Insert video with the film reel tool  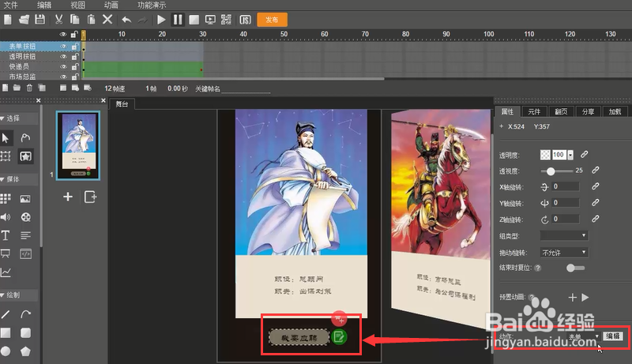tap(25, 217)
